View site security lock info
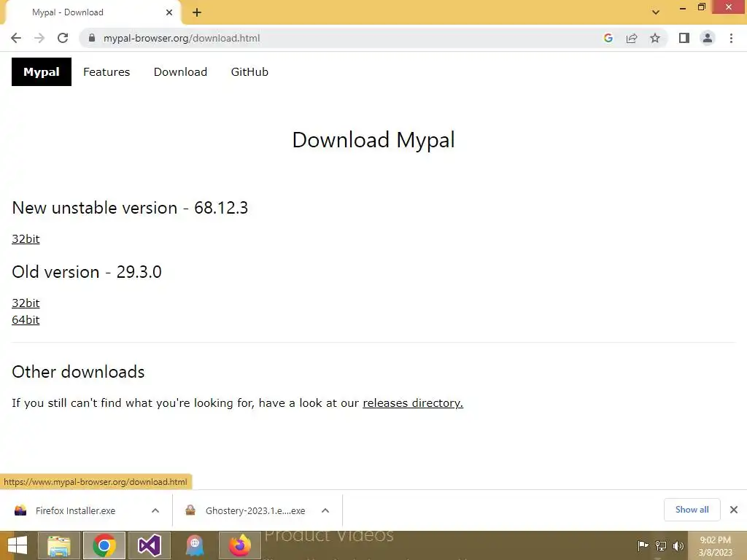This screenshot has width=747, height=560. click(x=92, y=38)
